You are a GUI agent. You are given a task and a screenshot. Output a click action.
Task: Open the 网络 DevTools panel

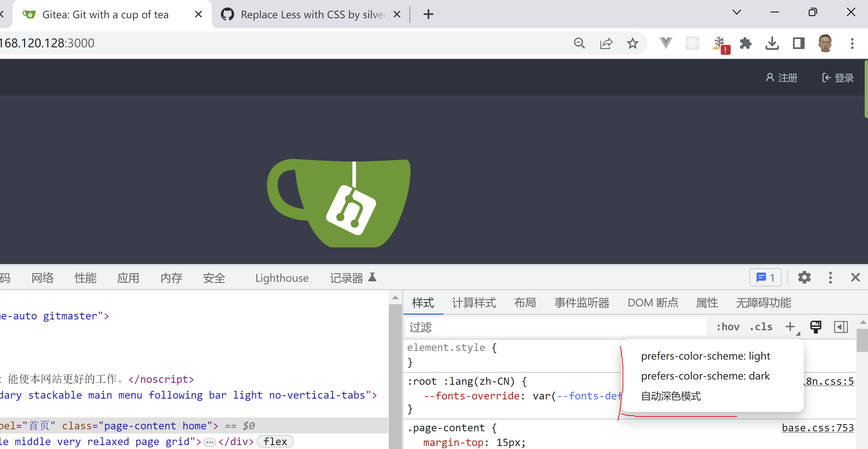point(42,278)
